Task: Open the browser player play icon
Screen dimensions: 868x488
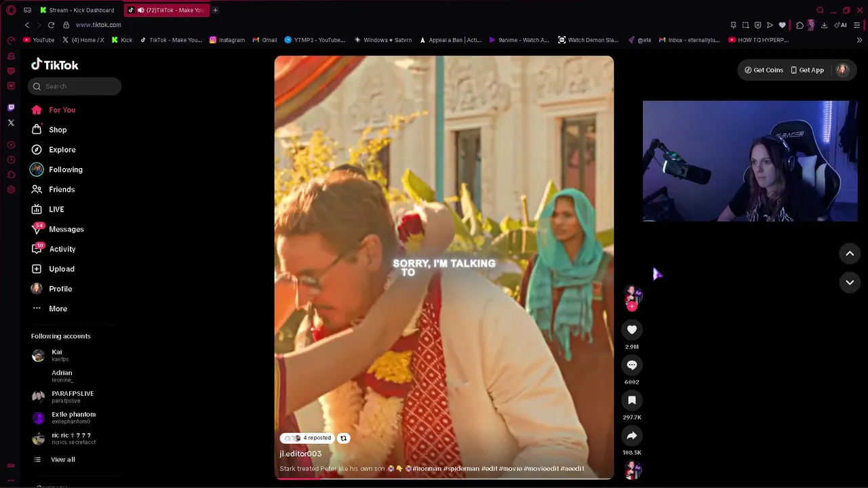Action: 770,25
